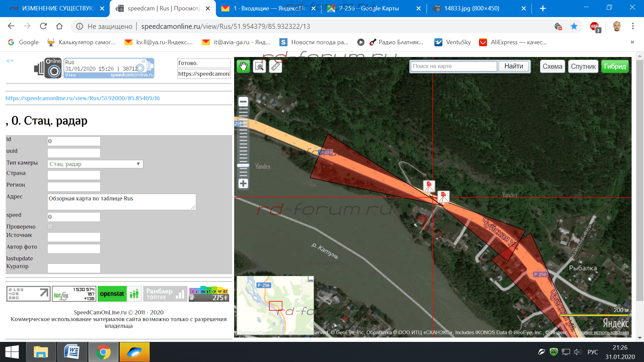Click the upper-left speed camera marker on map
The height and width of the screenshot is (362, 644).
pyautogui.click(x=429, y=186)
